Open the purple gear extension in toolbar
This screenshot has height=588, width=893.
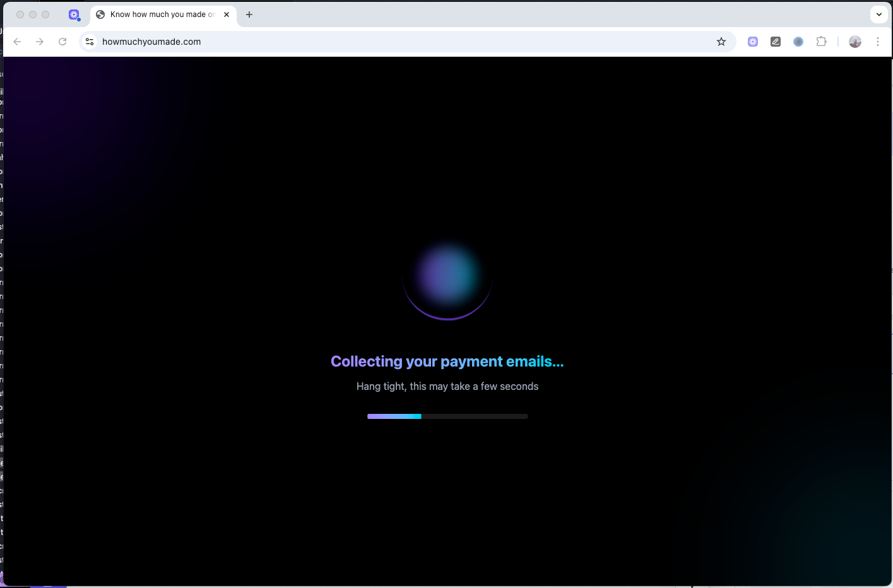click(x=753, y=42)
